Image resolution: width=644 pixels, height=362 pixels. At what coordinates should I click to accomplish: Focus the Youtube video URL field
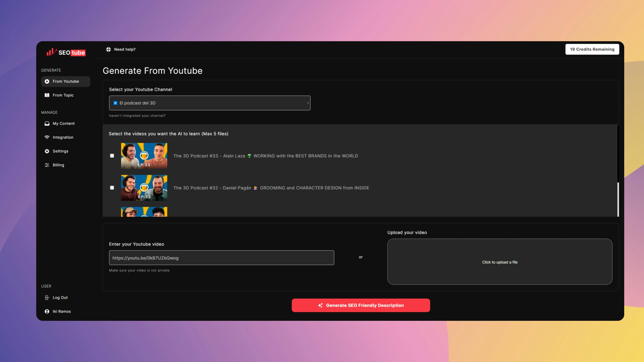(x=221, y=258)
